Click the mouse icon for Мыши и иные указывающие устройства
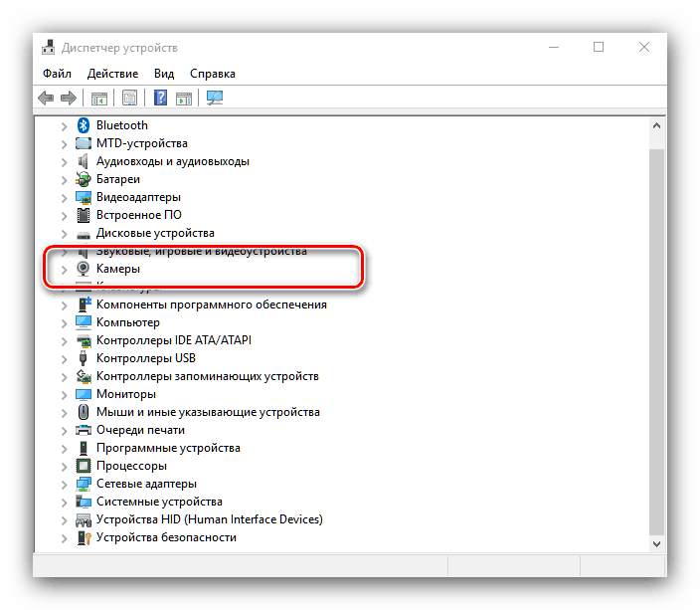This screenshot has width=700, height=610. pos(84,412)
